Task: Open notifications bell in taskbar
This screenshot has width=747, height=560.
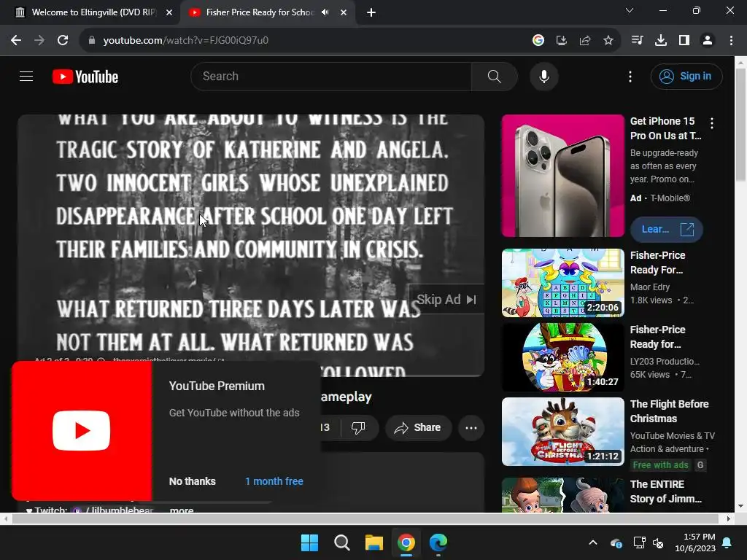Action: [727, 542]
